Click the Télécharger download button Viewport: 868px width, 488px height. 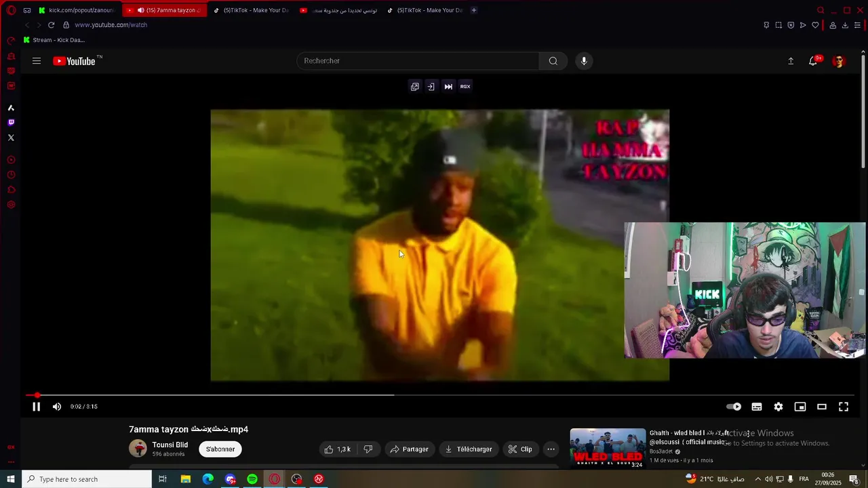tap(469, 449)
